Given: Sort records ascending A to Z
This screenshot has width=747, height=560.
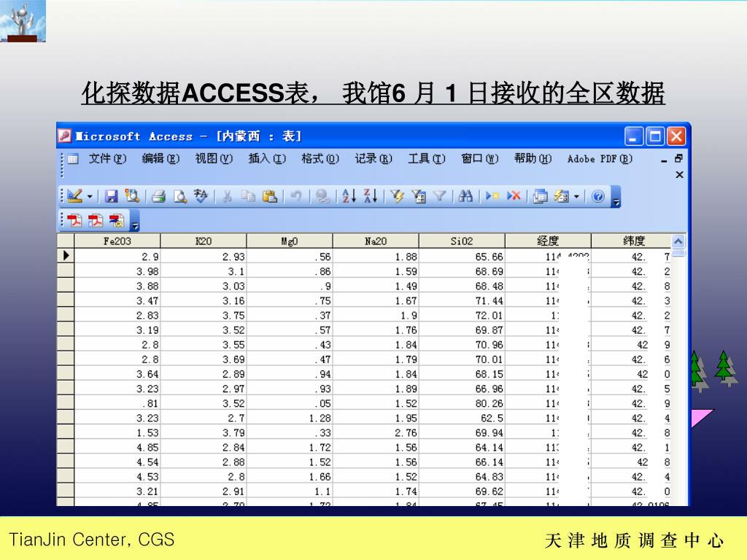Looking at the screenshot, I should [x=349, y=196].
